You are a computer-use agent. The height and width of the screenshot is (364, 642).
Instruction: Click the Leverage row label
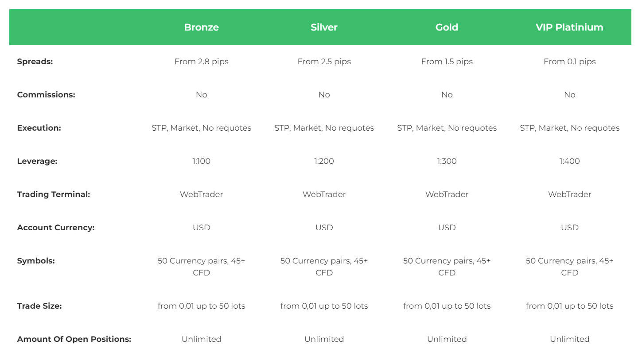point(37,161)
